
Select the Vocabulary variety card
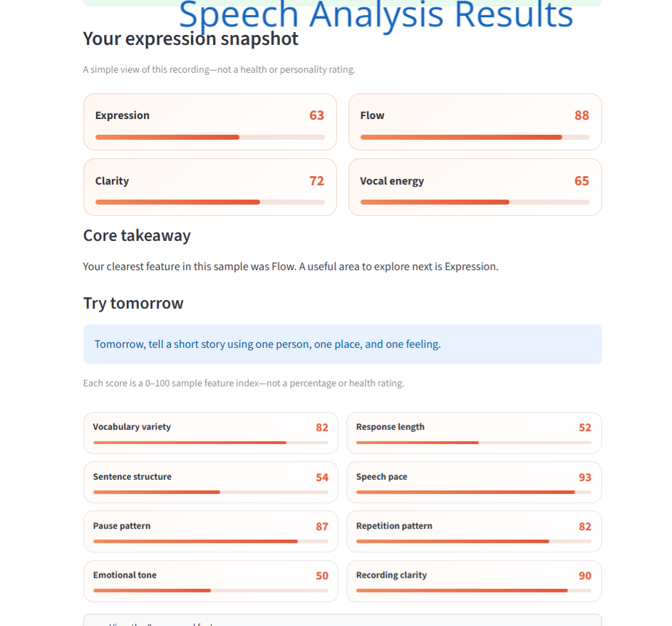(x=210, y=433)
